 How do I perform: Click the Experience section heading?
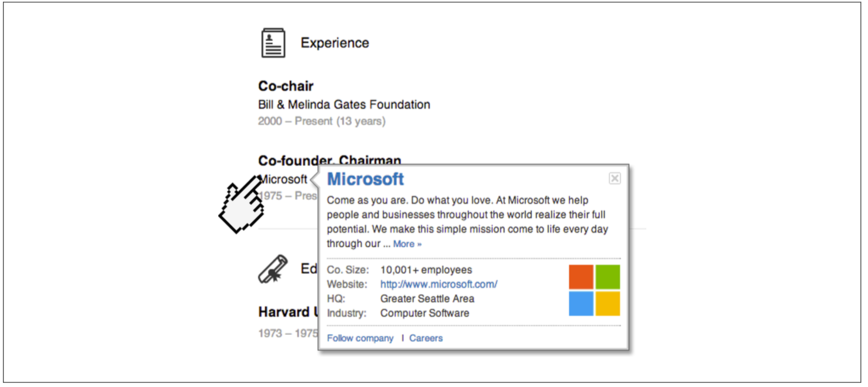click(335, 43)
